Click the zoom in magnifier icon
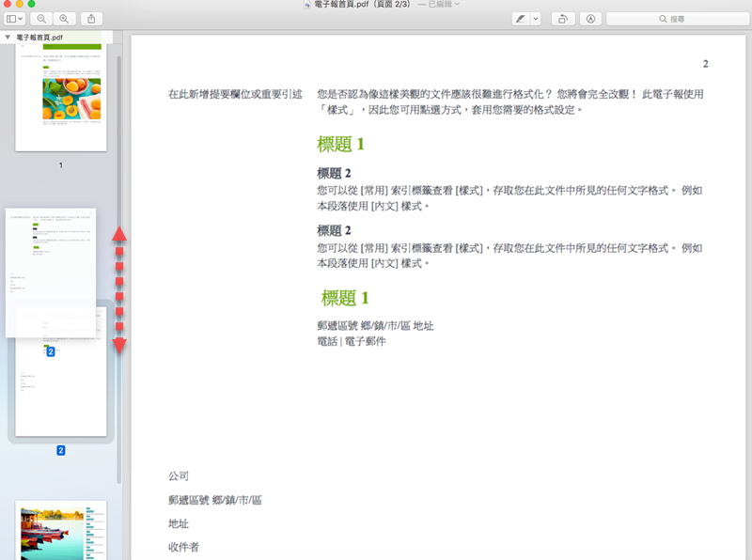This screenshot has width=752, height=560. [x=64, y=19]
